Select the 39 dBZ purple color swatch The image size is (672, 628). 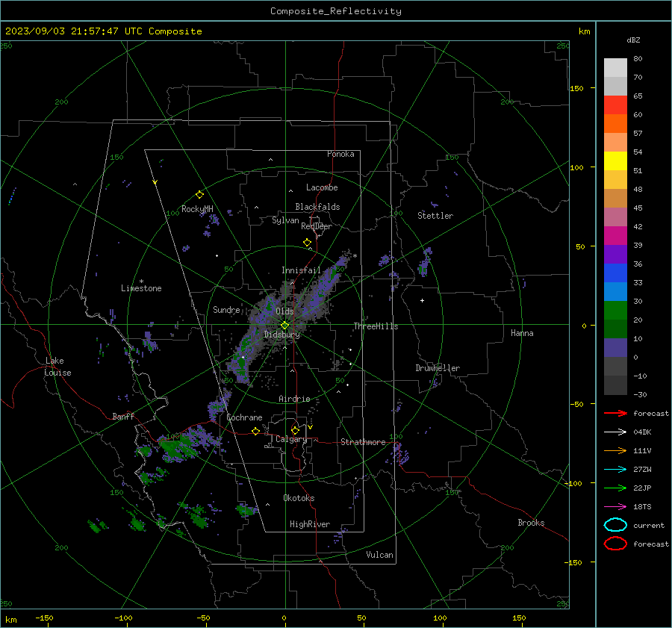coord(615,254)
